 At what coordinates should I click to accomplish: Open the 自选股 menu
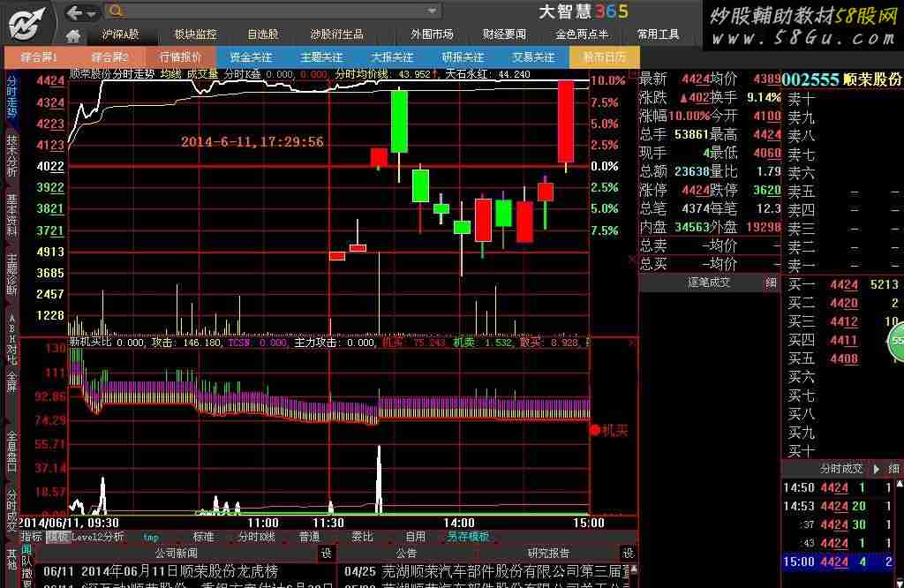tap(263, 34)
